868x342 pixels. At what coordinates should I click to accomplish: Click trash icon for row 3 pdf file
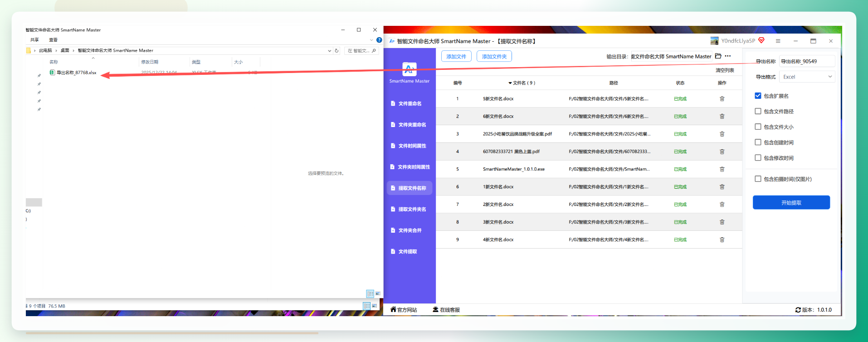722,134
